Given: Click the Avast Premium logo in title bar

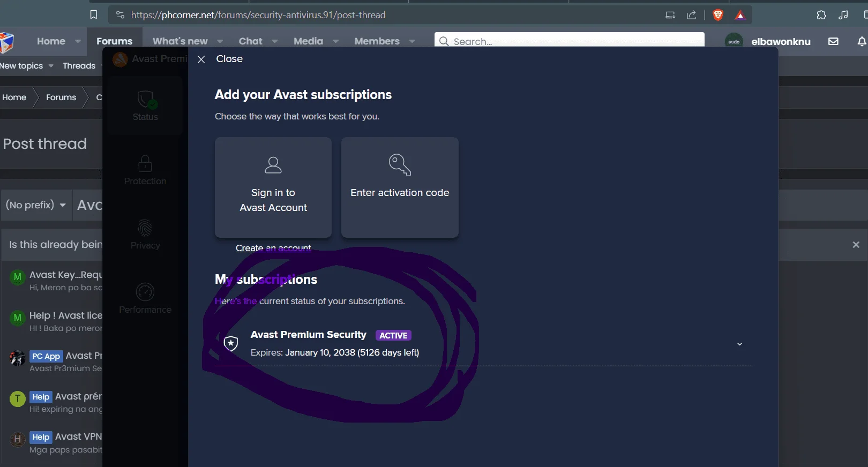Looking at the screenshot, I should 120,59.
